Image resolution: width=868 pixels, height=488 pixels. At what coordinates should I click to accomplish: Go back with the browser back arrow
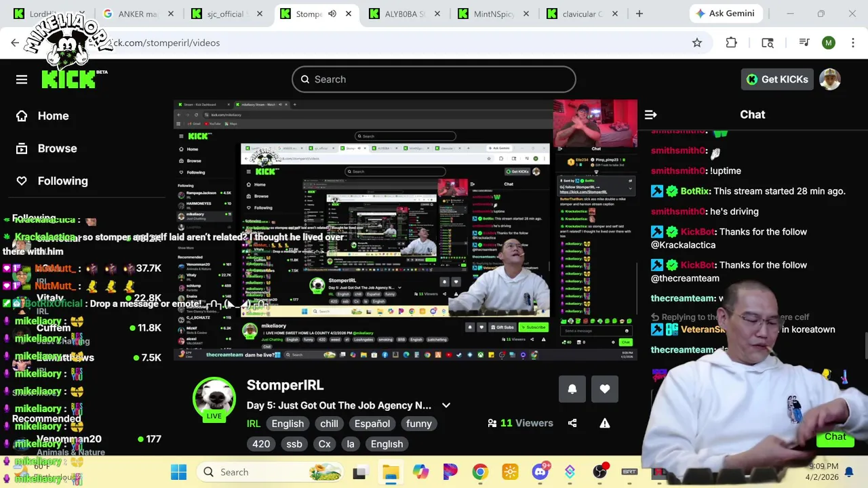(x=15, y=43)
